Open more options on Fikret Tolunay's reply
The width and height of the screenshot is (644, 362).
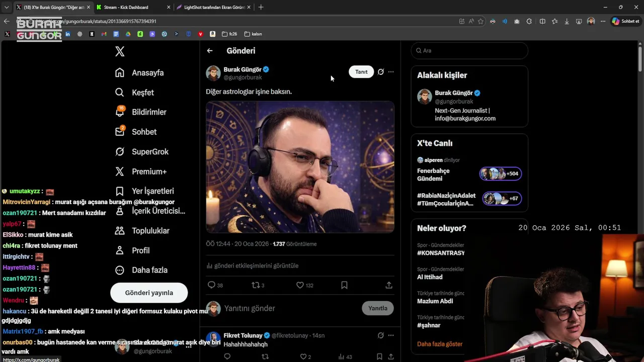click(x=391, y=335)
